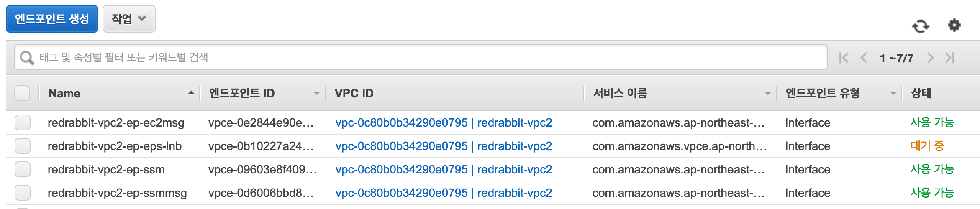
Task: Focus the tag and keyword filter field
Action: tap(421, 57)
